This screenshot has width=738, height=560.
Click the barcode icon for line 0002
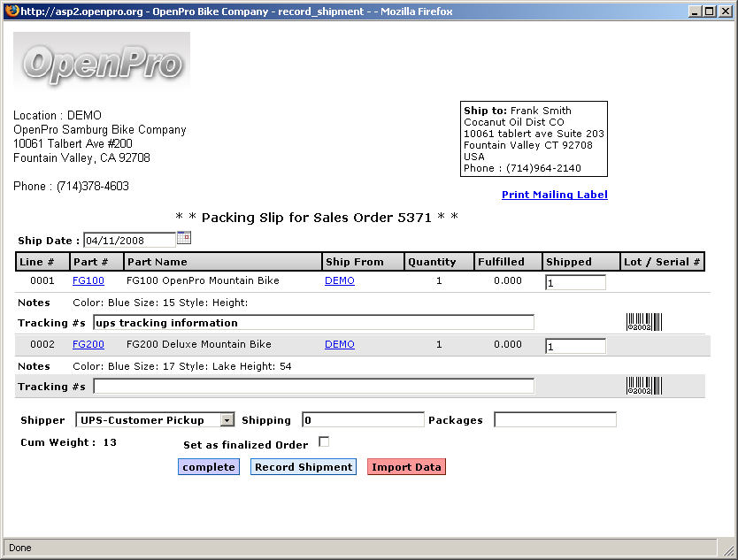pyautogui.click(x=644, y=386)
